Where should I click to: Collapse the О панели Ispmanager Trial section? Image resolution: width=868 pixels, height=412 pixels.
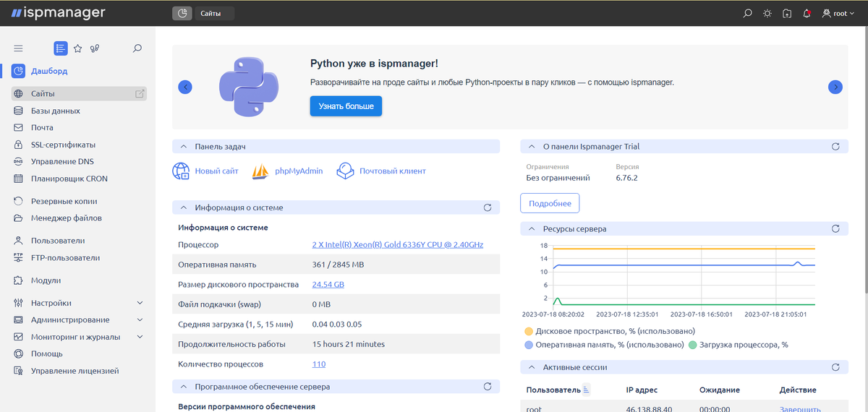(532, 147)
